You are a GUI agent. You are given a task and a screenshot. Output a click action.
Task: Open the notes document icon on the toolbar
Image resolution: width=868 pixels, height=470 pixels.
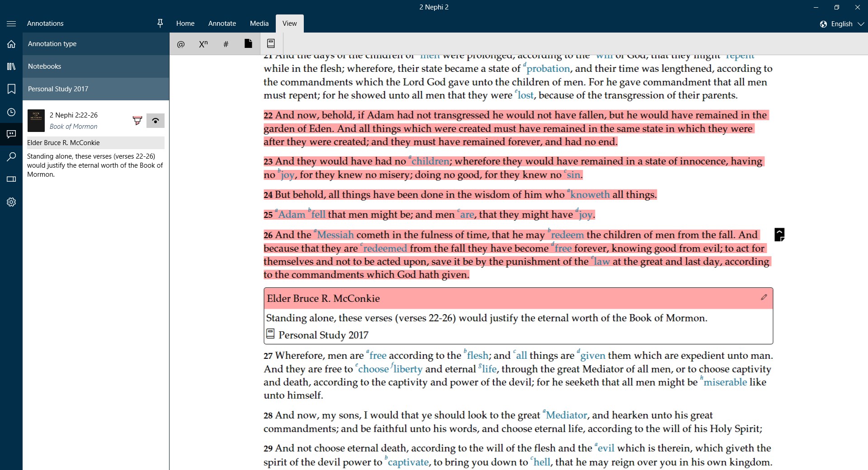click(x=248, y=43)
